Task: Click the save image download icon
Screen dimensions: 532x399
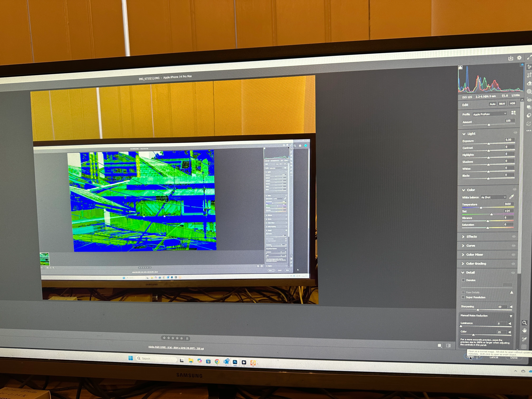Action: pos(511,58)
